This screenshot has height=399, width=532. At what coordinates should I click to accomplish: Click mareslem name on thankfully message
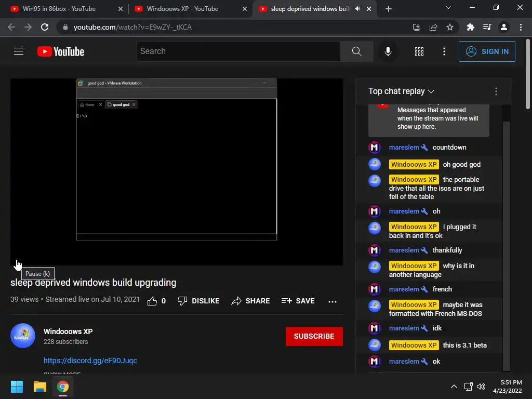click(404, 250)
